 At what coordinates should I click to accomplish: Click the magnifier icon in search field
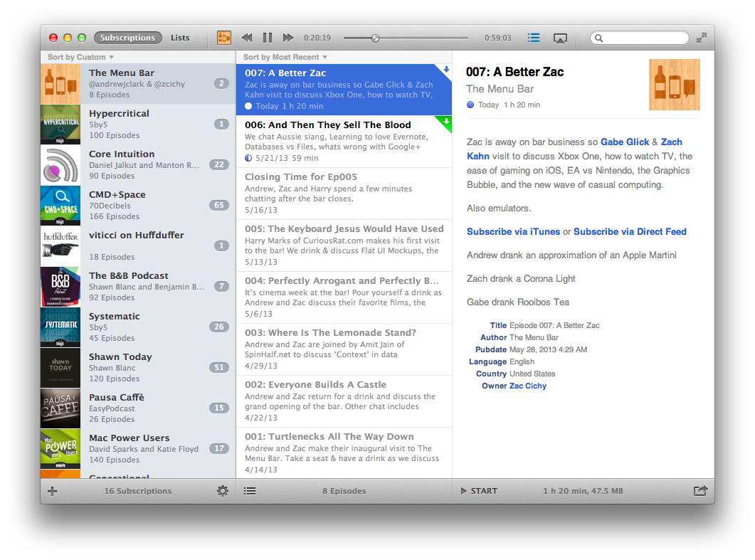pyautogui.click(x=598, y=38)
